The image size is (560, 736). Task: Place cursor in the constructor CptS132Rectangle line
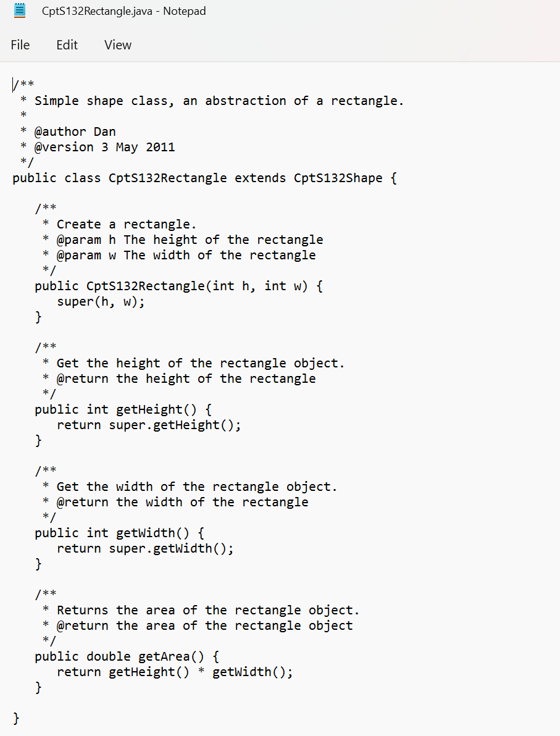click(x=179, y=285)
